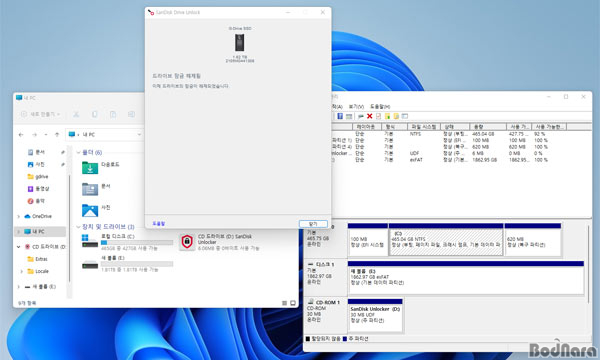Image resolution: width=600 pixels, height=360 pixels.
Task: Click the 1862.95 GB capacity cell
Action: point(484,160)
